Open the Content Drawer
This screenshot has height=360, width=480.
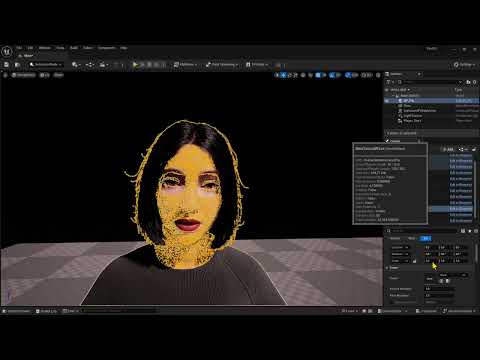pos(16,311)
